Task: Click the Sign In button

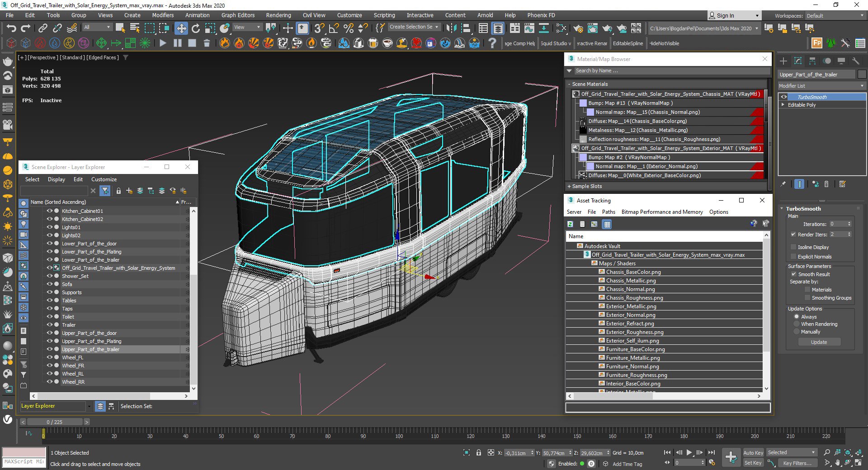Action: pos(734,15)
